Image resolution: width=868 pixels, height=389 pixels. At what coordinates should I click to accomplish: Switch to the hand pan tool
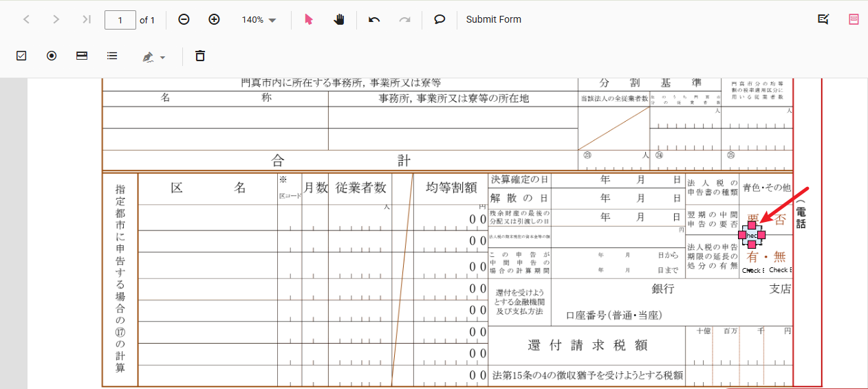coord(339,20)
